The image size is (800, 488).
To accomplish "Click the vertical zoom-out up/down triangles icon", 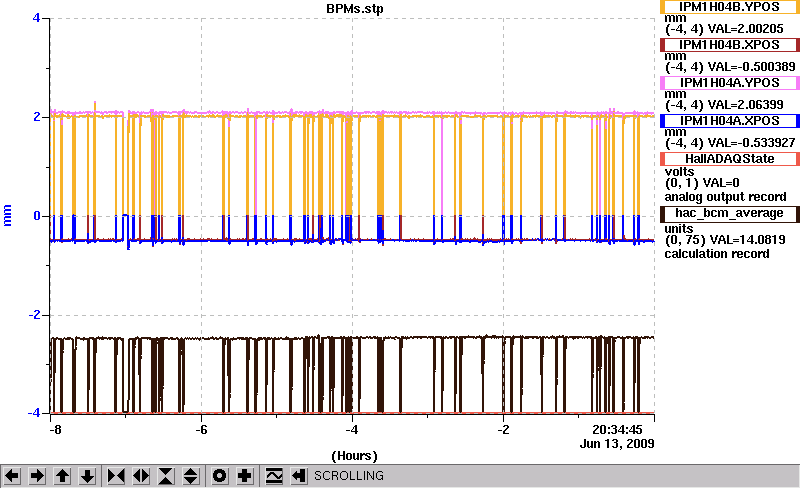I will 191,476.
